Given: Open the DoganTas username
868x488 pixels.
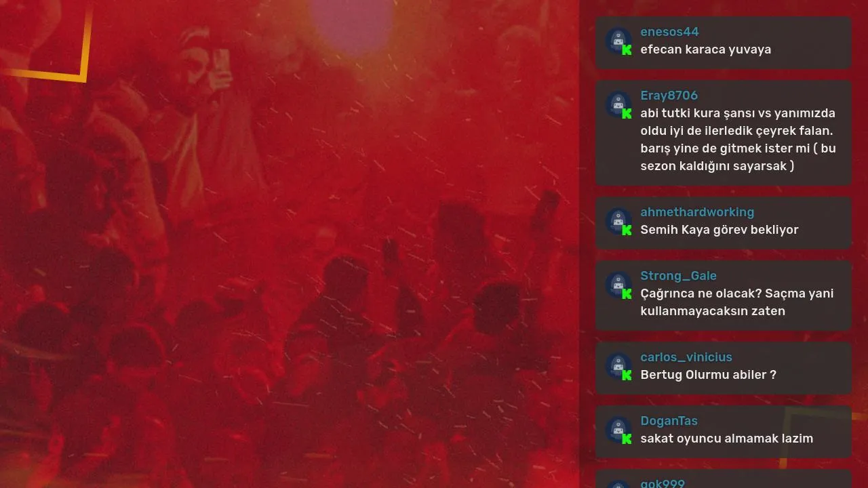Looking at the screenshot, I should tap(669, 421).
